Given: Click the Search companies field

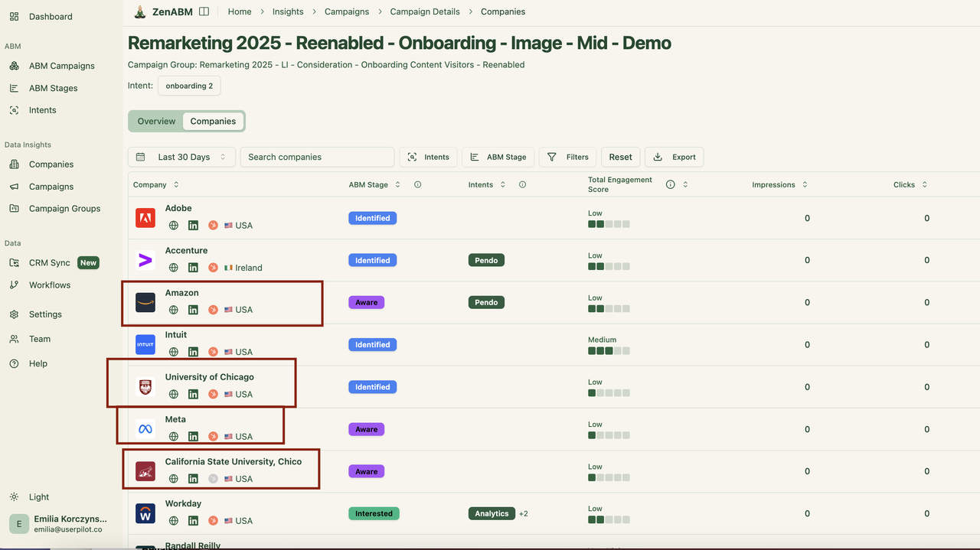Looking at the screenshot, I should [x=317, y=157].
